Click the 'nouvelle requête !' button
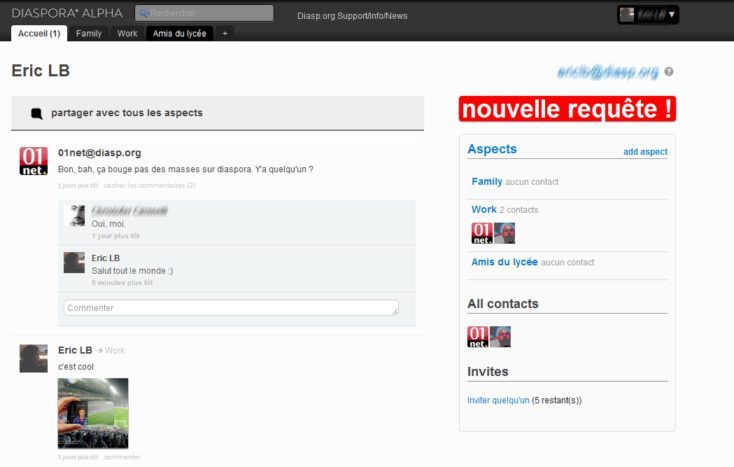This screenshot has width=734, height=467. [567, 109]
